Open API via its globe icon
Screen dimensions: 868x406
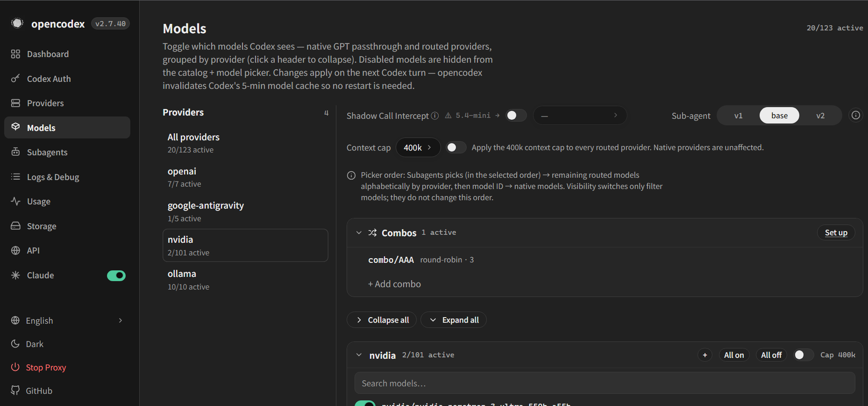pos(15,250)
